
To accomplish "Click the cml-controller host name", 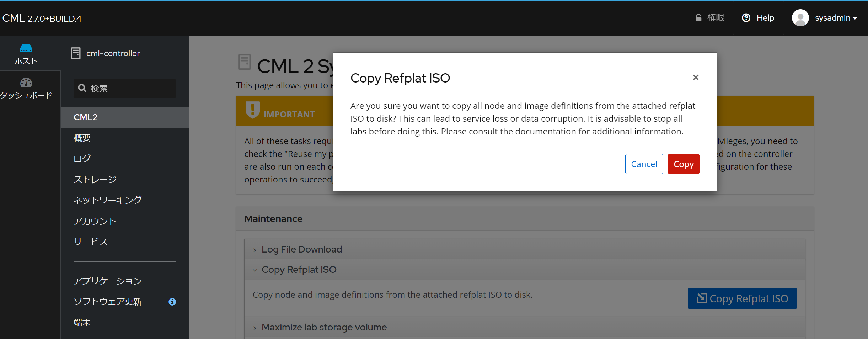I will [x=113, y=53].
